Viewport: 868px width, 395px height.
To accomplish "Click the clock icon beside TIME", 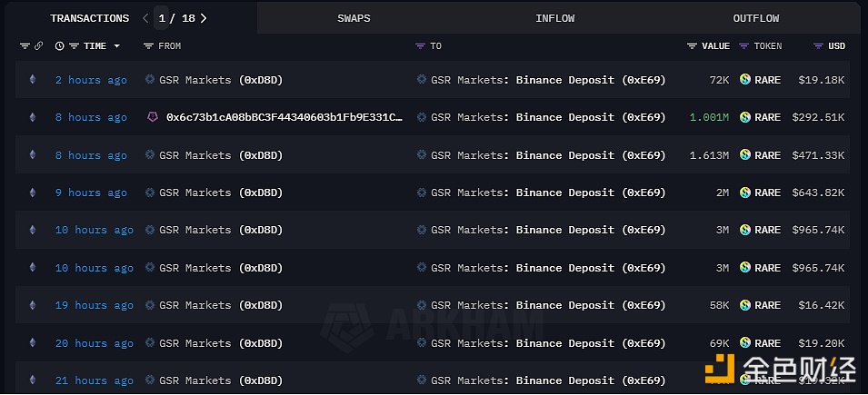I will pos(60,46).
